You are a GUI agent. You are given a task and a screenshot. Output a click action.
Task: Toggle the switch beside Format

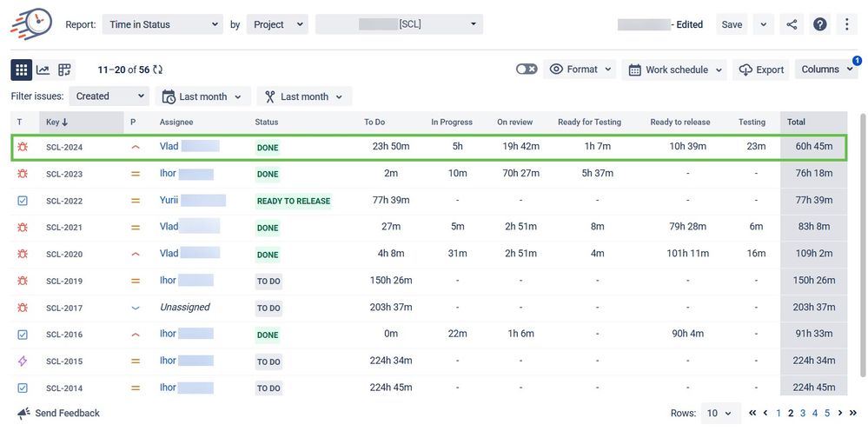pos(527,70)
